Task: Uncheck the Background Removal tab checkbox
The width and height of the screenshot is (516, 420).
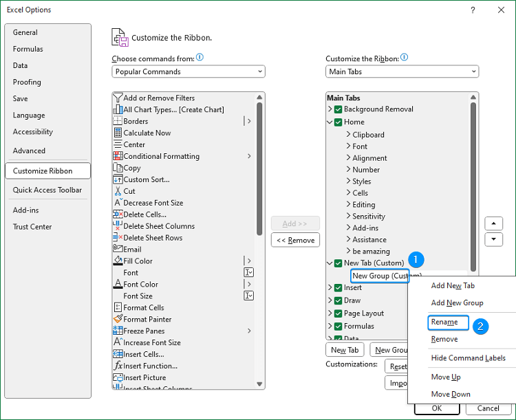Action: point(338,109)
